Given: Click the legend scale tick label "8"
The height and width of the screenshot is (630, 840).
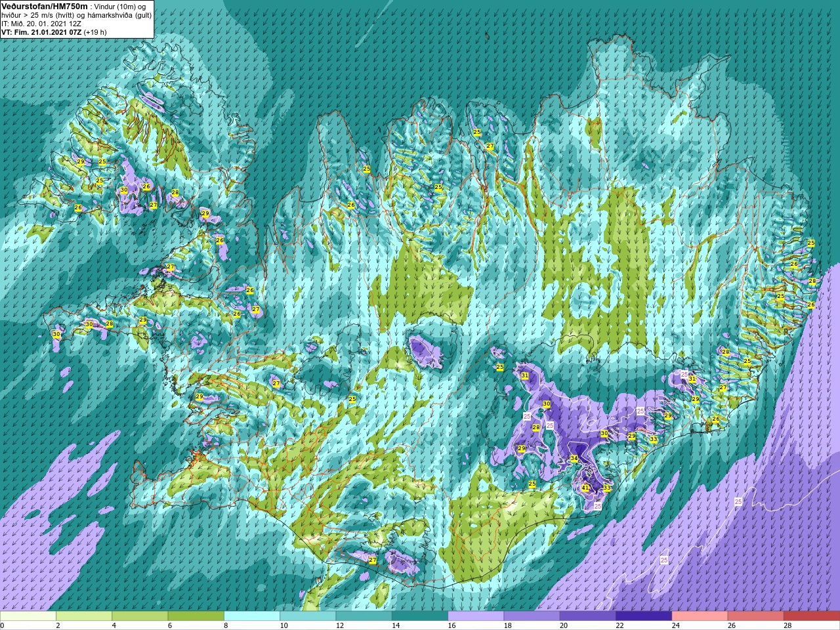Looking at the screenshot, I should (226, 625).
